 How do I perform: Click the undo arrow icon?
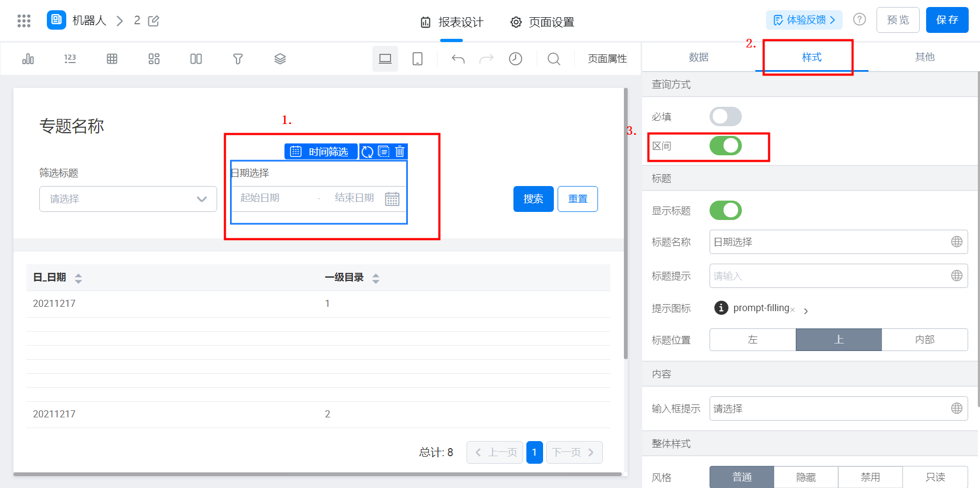tap(458, 59)
